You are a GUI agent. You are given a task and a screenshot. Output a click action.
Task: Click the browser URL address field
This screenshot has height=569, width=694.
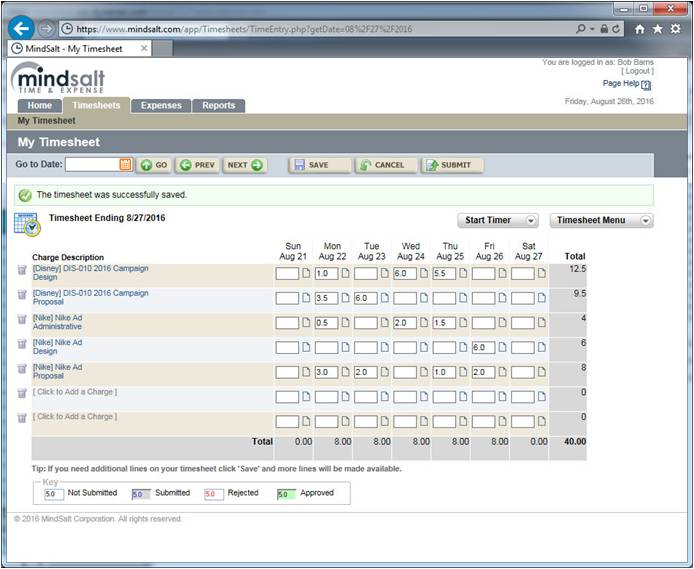(317, 29)
